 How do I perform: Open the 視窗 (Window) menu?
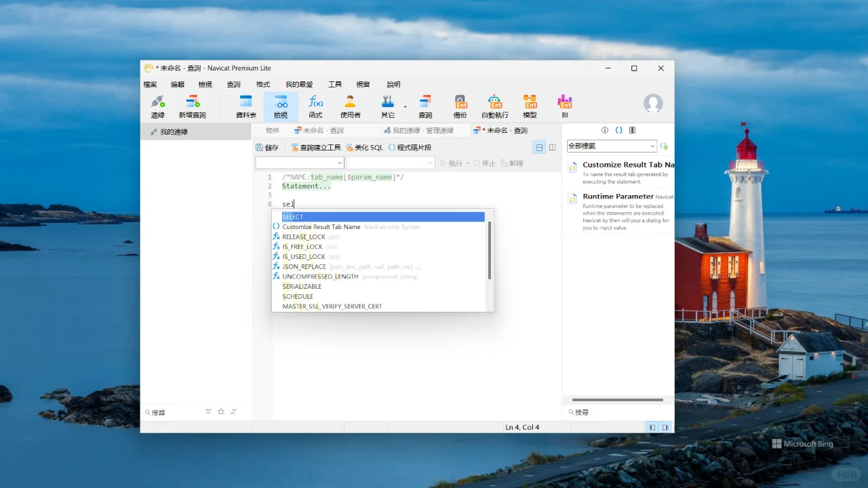363,84
